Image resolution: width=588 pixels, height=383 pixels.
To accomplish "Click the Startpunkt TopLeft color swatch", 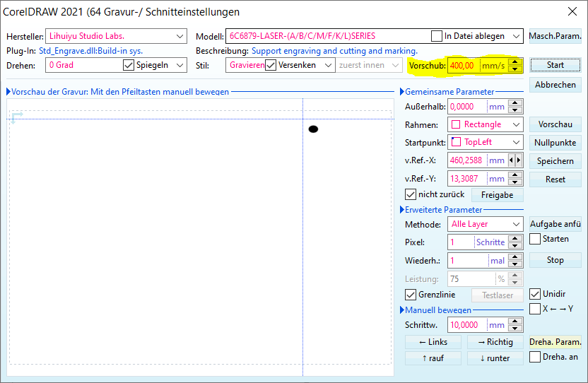I will (x=456, y=142).
